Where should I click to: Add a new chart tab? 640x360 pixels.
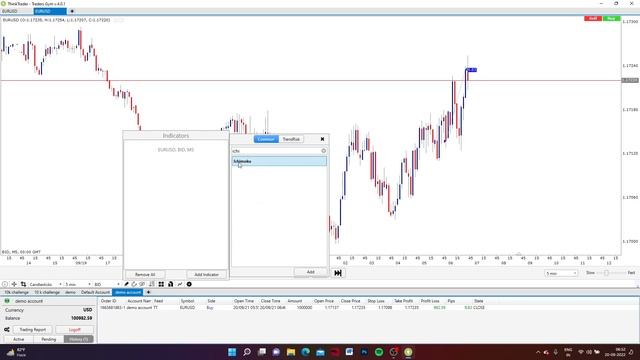point(72,11)
